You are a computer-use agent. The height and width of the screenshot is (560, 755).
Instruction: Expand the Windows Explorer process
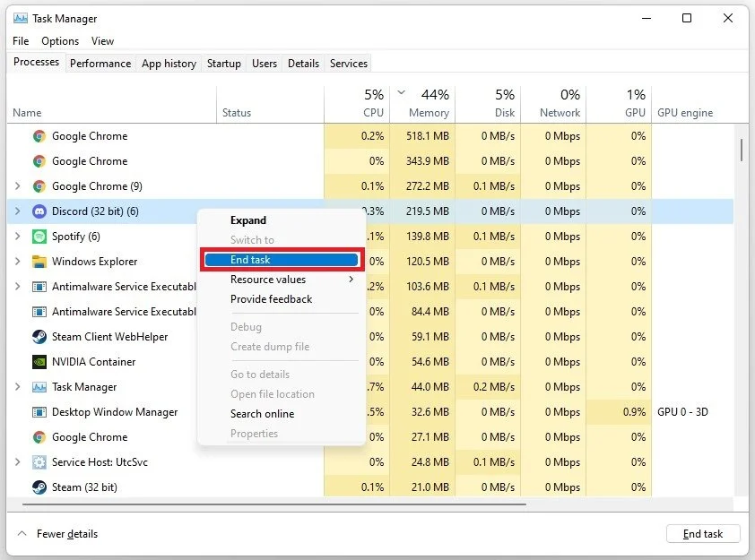[18, 261]
